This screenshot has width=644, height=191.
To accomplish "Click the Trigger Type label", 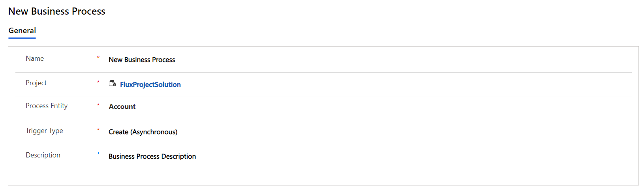I will click(44, 131).
